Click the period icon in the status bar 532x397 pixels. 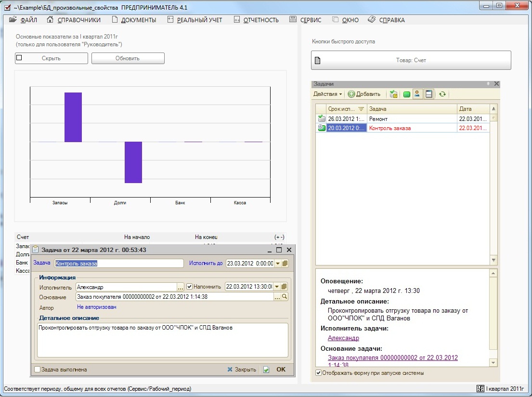pyautogui.click(x=480, y=388)
